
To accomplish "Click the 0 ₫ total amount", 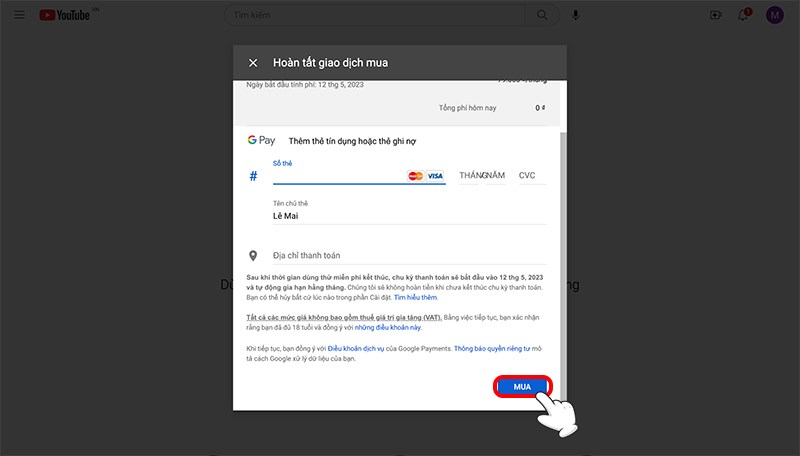I will [x=540, y=108].
